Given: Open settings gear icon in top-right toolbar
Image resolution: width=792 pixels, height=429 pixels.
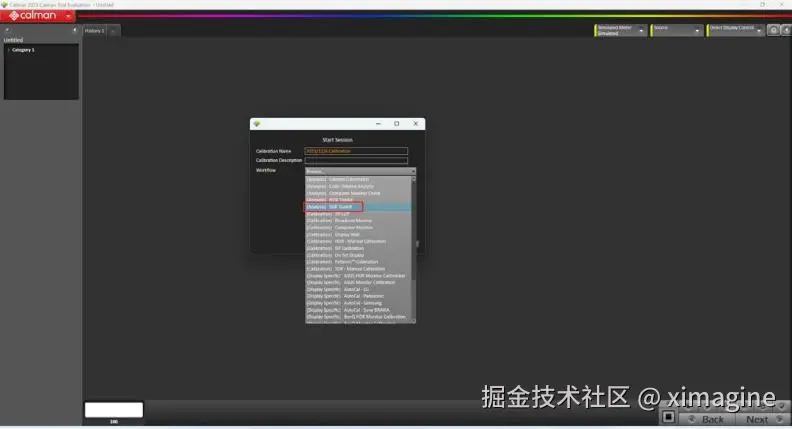Looking at the screenshot, I should pos(774,31).
